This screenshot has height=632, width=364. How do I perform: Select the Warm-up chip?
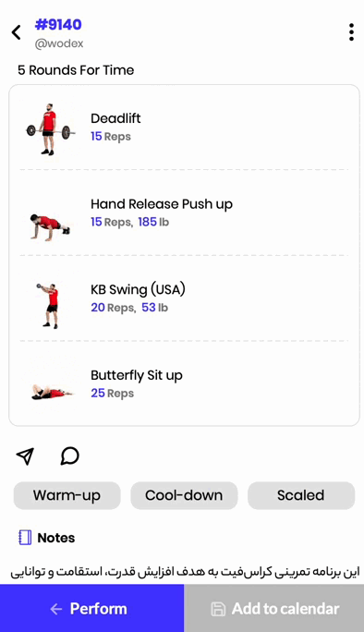tap(67, 495)
